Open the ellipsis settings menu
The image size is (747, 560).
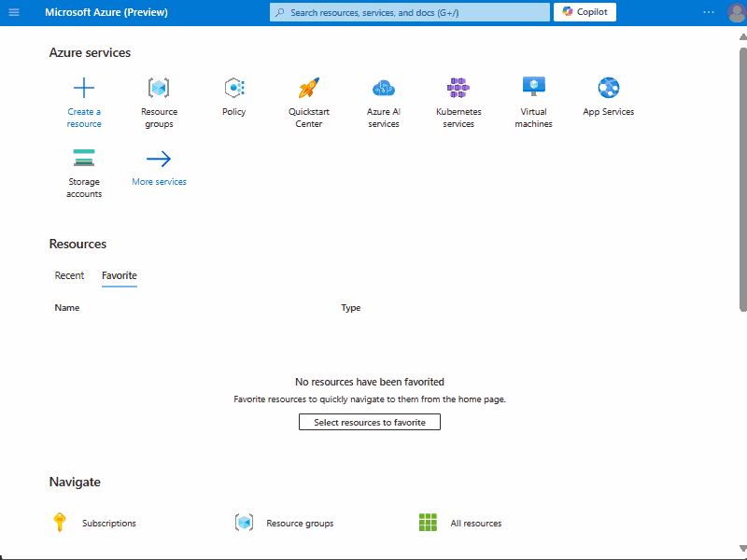tap(709, 12)
